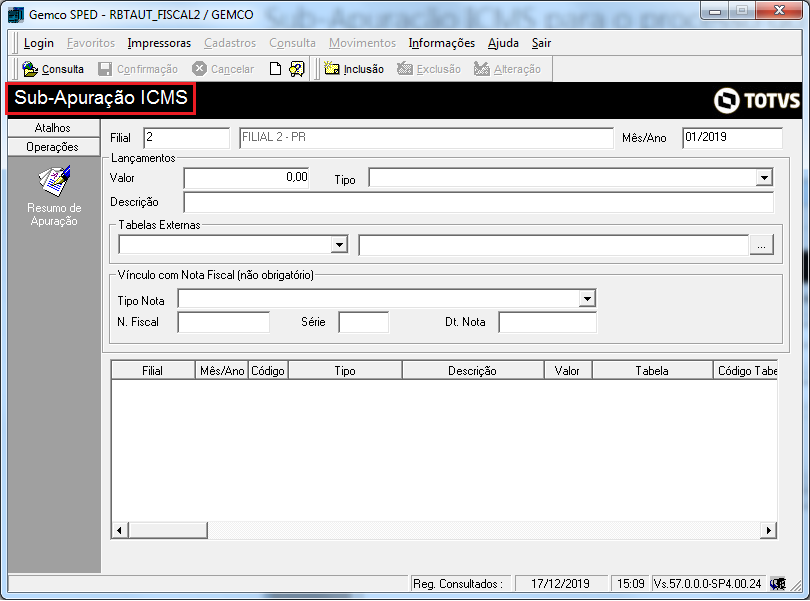The image size is (810, 601).
Task: Open the Consulta menu in menu bar
Action: (292, 43)
